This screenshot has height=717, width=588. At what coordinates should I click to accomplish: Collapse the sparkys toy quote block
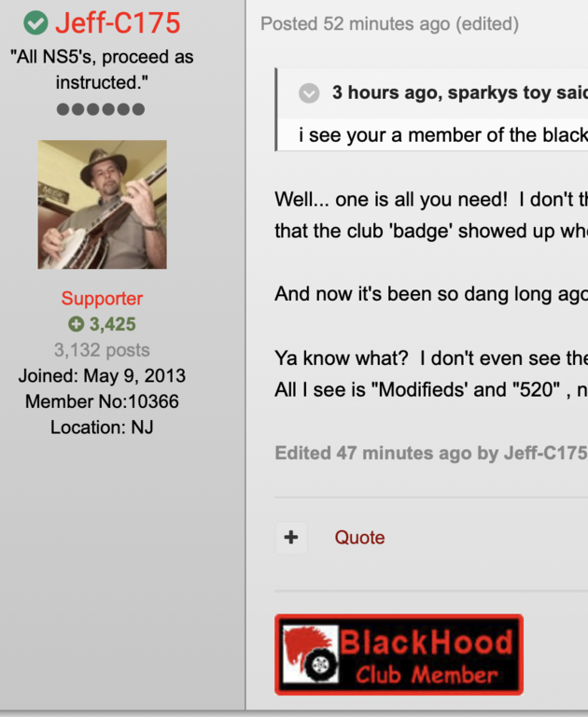[309, 93]
